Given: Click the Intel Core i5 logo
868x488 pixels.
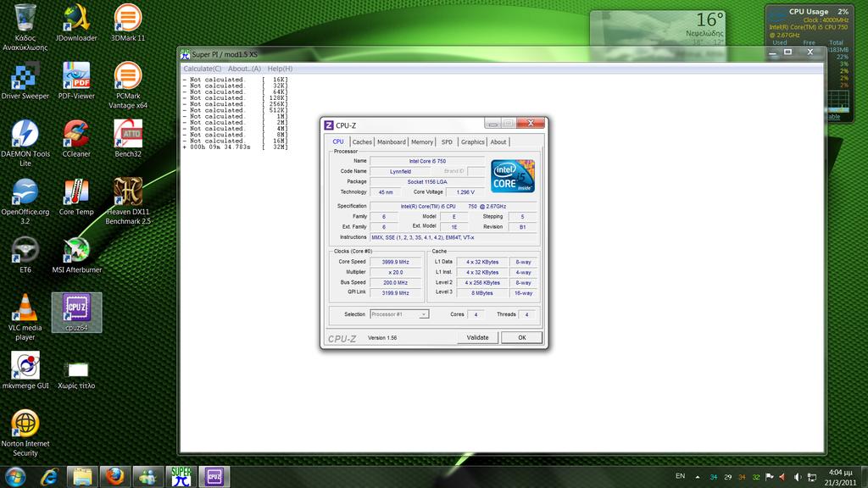Looking at the screenshot, I should point(513,176).
